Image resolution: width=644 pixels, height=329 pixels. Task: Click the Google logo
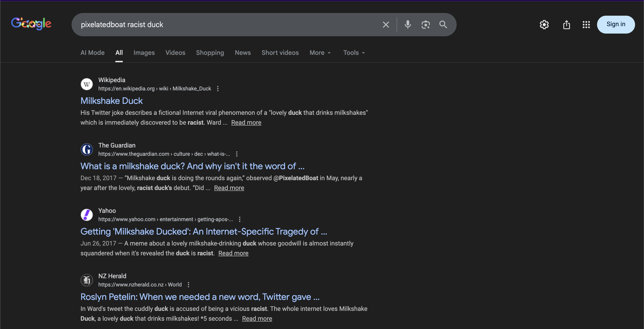point(31,23)
